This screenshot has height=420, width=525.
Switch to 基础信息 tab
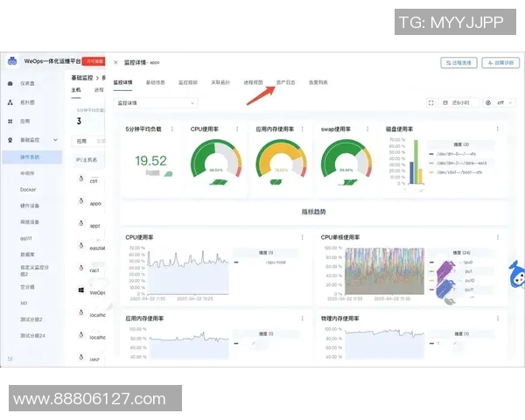pyautogui.click(x=156, y=82)
